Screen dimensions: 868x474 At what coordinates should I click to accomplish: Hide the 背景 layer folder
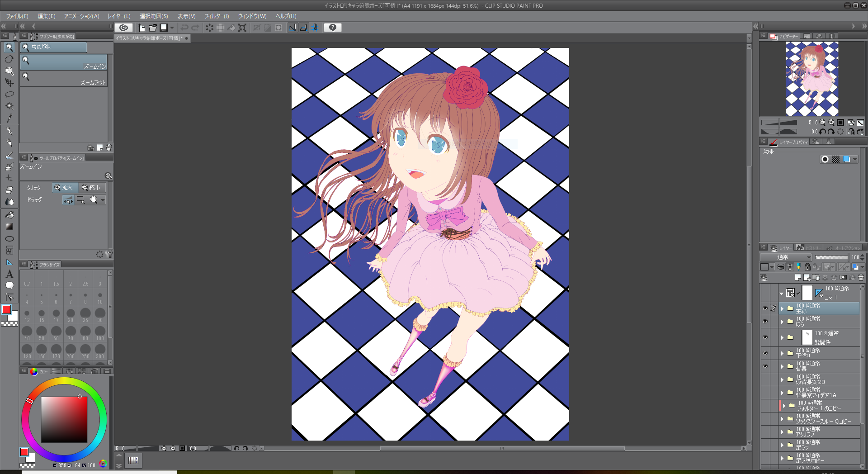point(765,366)
